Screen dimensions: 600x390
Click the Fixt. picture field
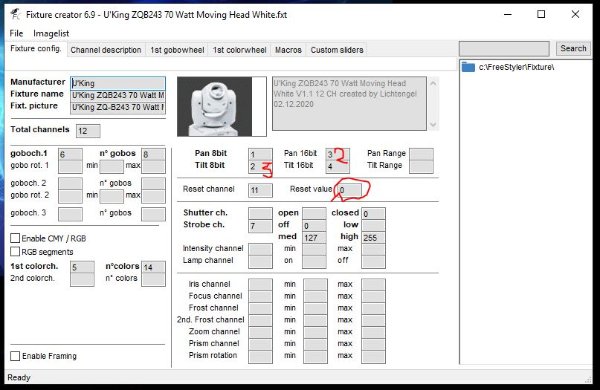coord(118,107)
